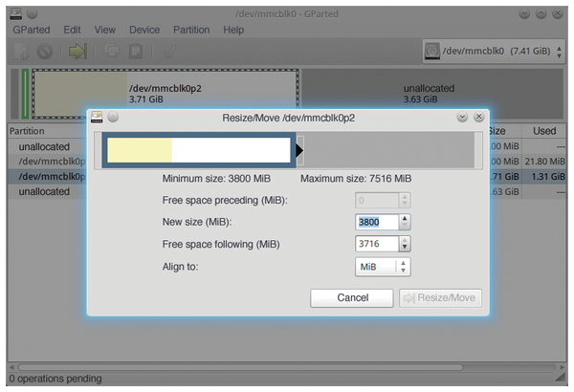Open the GParted menu
The height and width of the screenshot is (392, 574).
click(32, 30)
